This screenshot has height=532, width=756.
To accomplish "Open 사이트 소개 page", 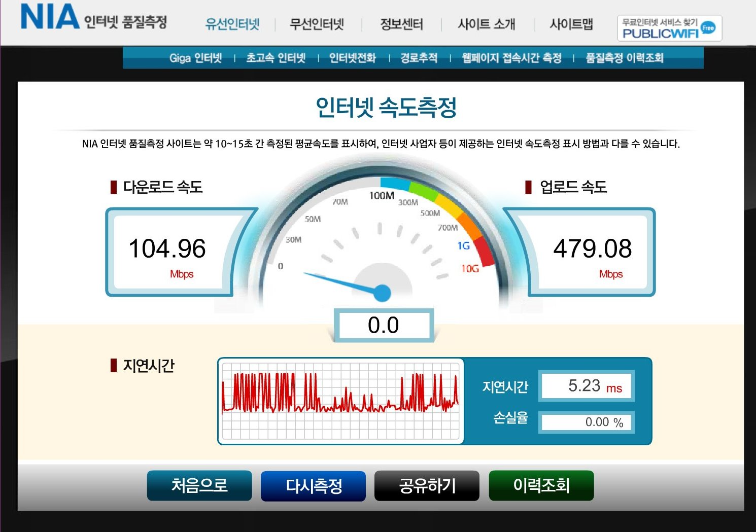I will point(486,24).
